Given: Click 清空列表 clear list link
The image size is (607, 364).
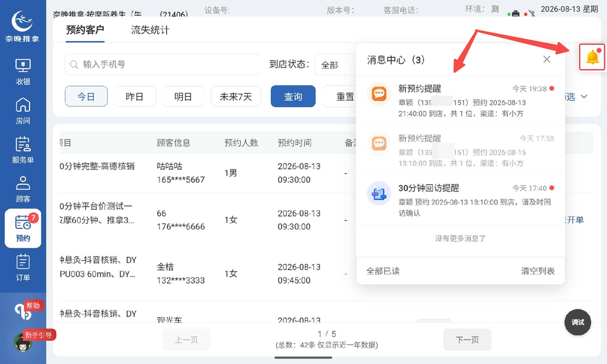Looking at the screenshot, I should 538,271.
